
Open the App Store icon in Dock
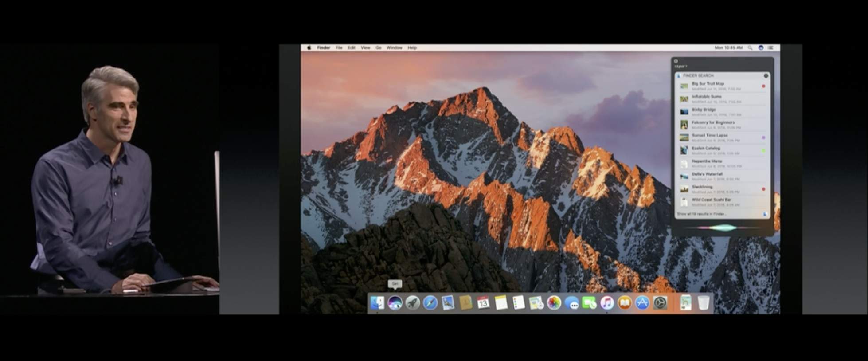tap(642, 303)
